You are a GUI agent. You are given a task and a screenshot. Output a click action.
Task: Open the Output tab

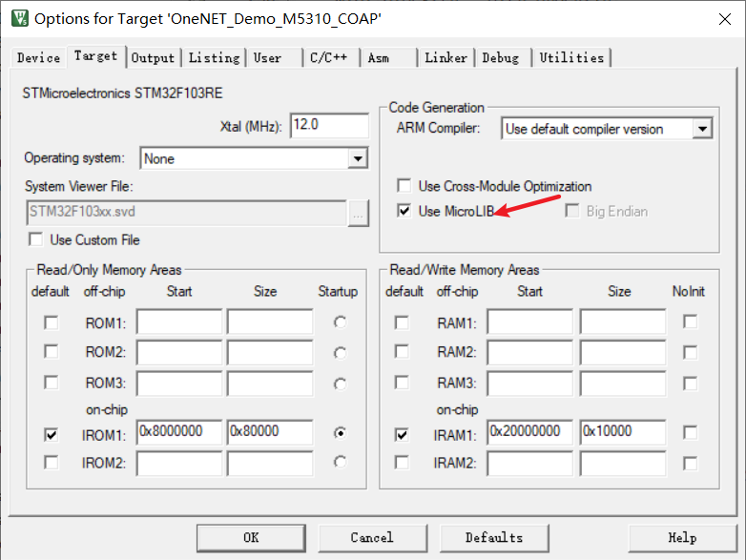click(154, 58)
